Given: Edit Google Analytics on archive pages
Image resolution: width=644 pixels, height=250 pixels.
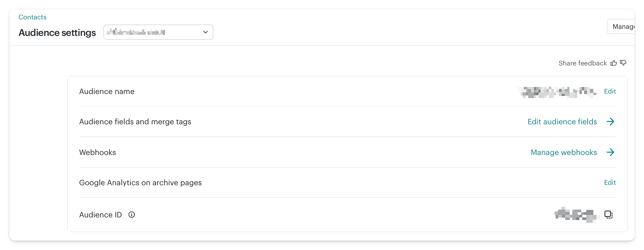Looking at the screenshot, I should click(x=610, y=182).
